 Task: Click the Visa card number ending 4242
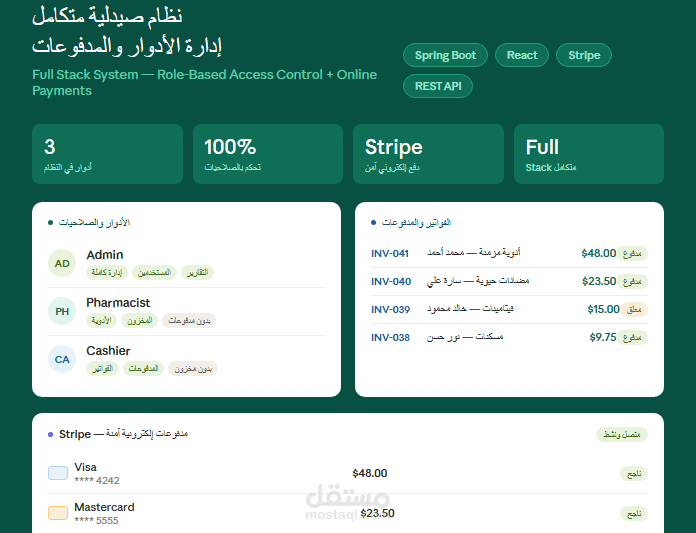pyautogui.click(x=97, y=480)
